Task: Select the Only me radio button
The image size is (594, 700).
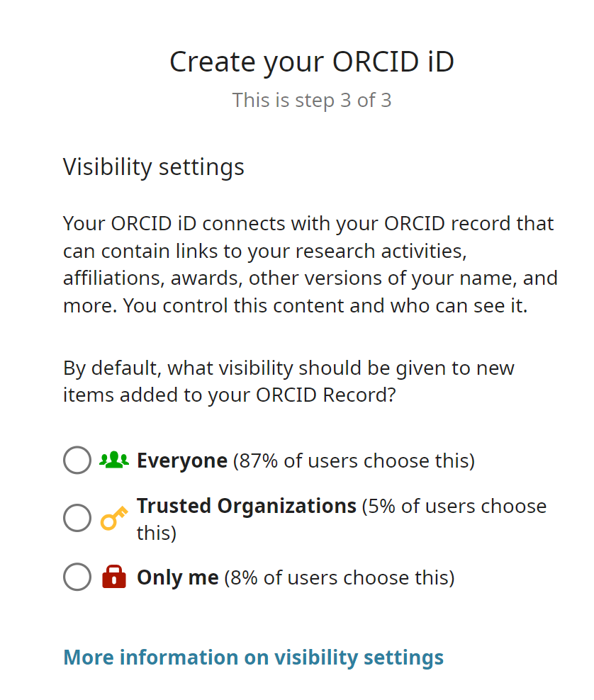Action: [x=77, y=576]
